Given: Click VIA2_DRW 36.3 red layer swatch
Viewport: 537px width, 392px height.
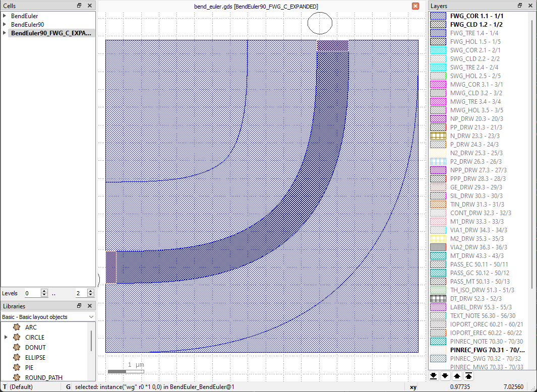Looking at the screenshot, I should tap(438, 247).
